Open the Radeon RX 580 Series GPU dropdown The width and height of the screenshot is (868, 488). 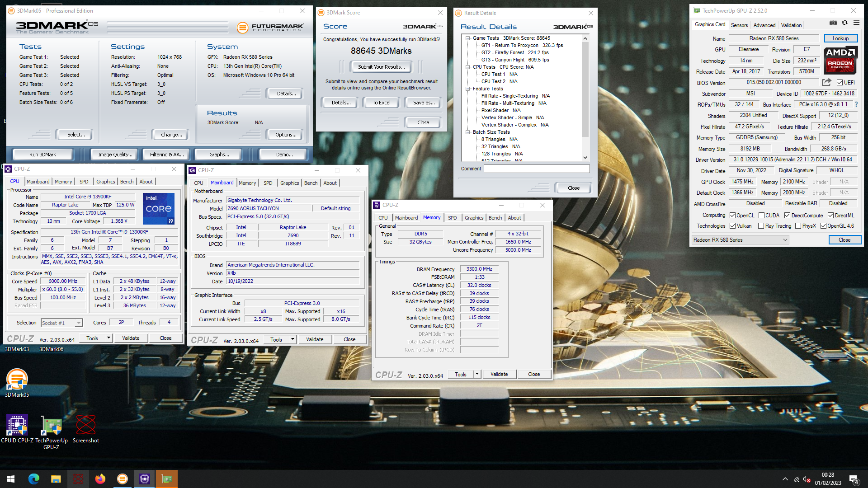coord(741,240)
